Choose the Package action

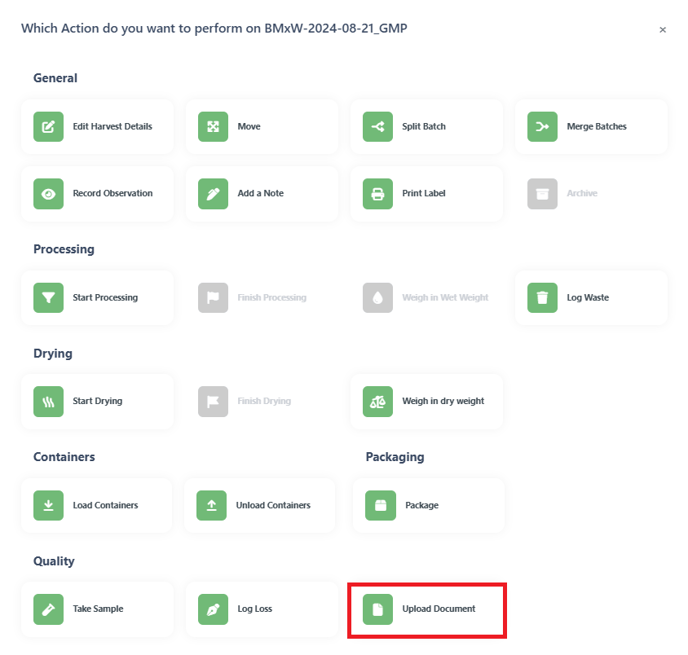point(429,505)
